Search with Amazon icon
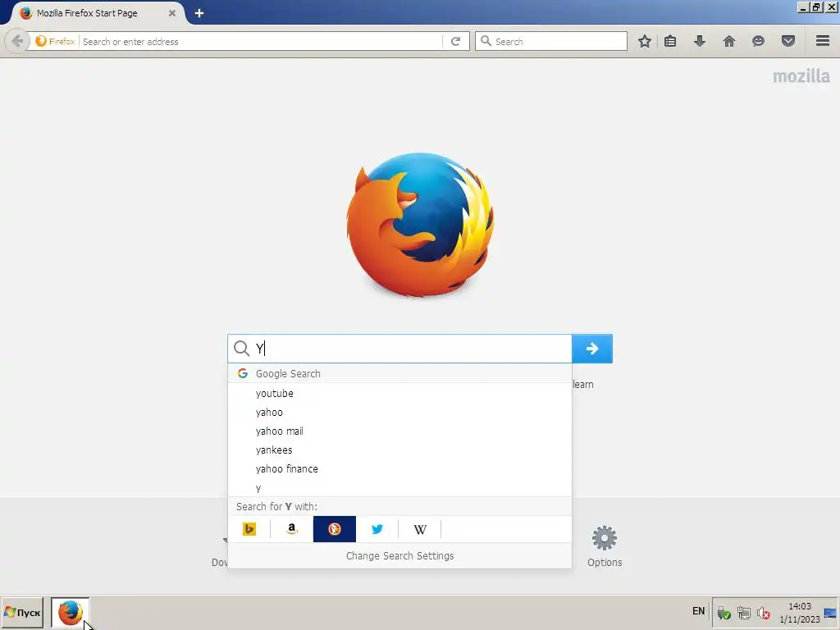This screenshot has width=840, height=630. point(292,529)
